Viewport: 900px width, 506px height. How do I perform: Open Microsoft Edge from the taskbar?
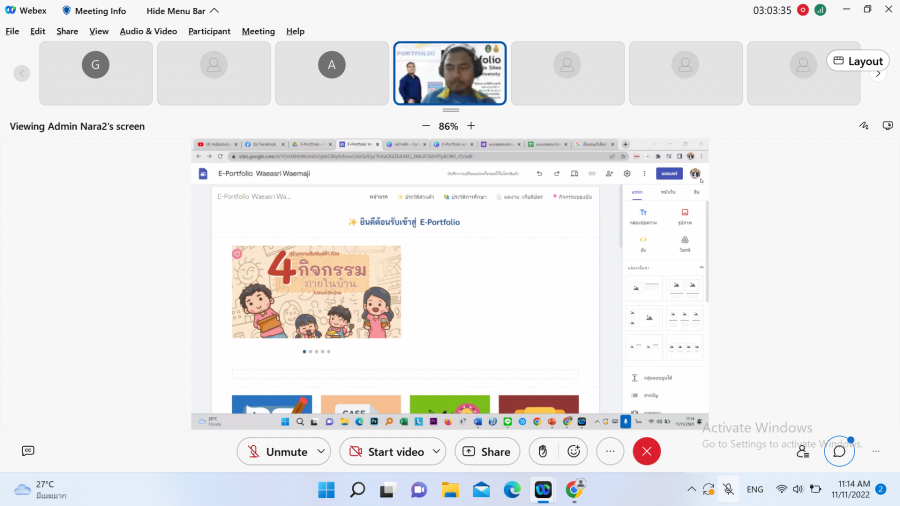(x=512, y=490)
